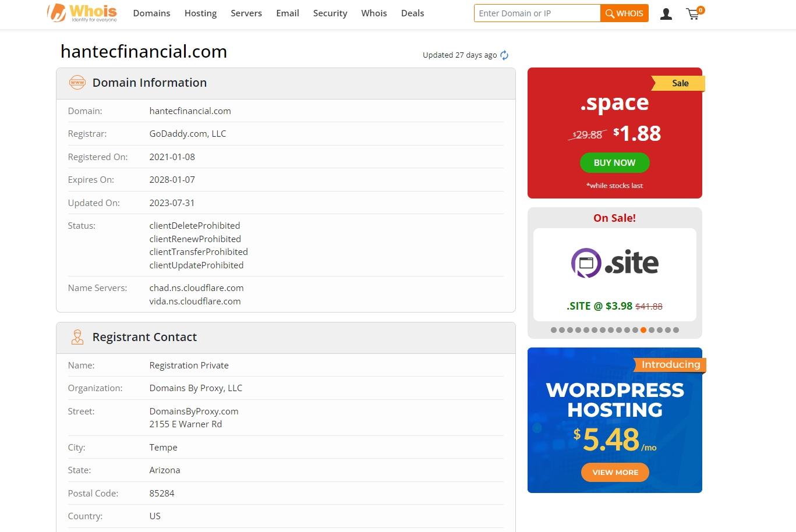Click the www Domain Information icon
The width and height of the screenshot is (796, 532).
pyautogui.click(x=77, y=83)
